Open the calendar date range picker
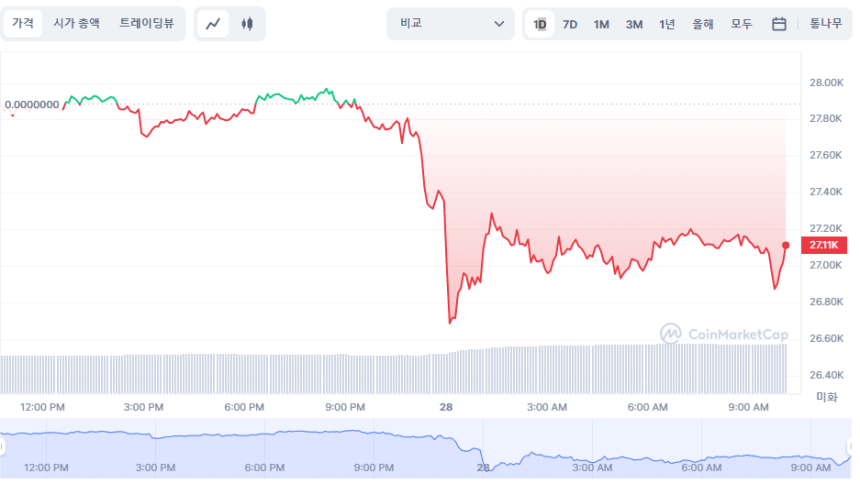The width and height of the screenshot is (860, 484). [779, 24]
